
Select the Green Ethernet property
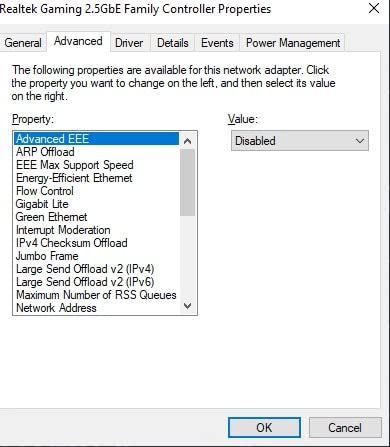click(x=97, y=217)
